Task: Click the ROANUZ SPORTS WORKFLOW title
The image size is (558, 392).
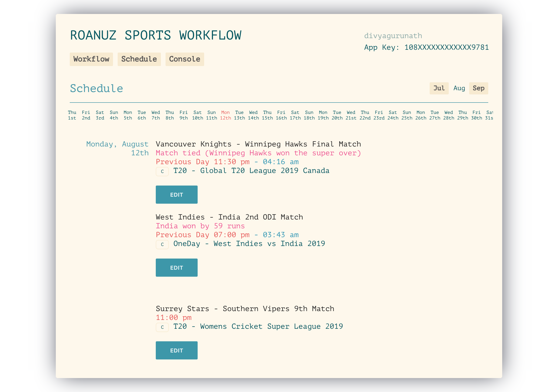Action: [156, 35]
